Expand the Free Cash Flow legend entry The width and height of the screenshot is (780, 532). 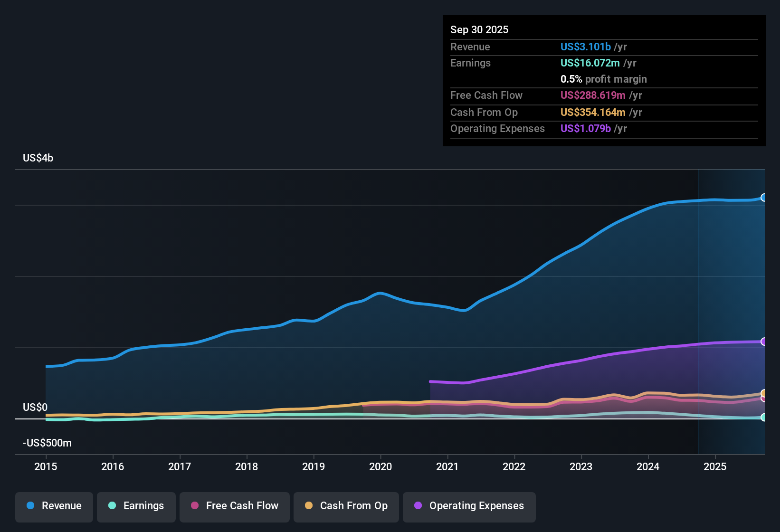click(234, 506)
